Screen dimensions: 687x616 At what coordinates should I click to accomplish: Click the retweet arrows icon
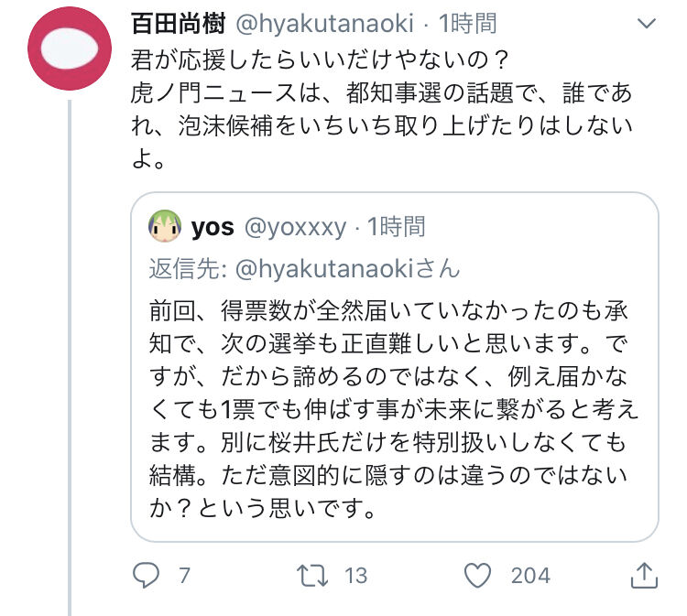[x=313, y=575]
